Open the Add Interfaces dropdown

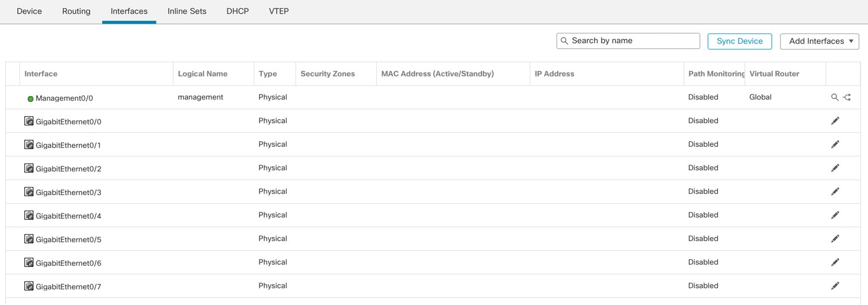(819, 41)
